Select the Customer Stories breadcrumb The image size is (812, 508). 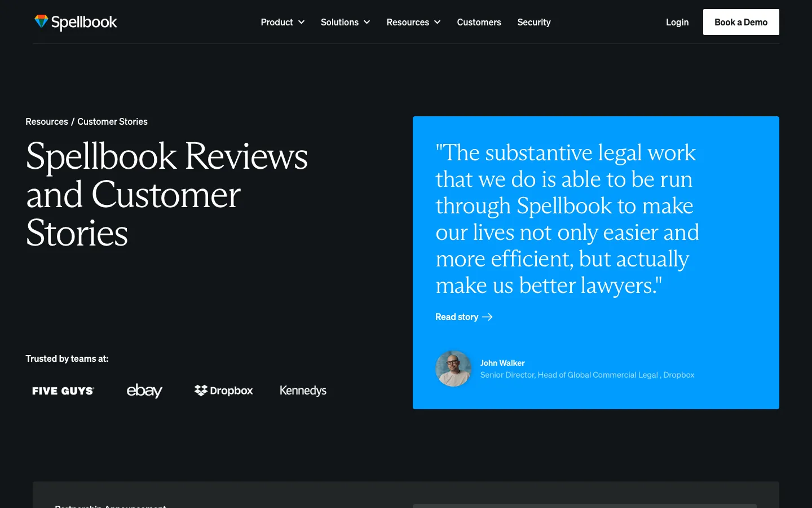pyautogui.click(x=112, y=121)
